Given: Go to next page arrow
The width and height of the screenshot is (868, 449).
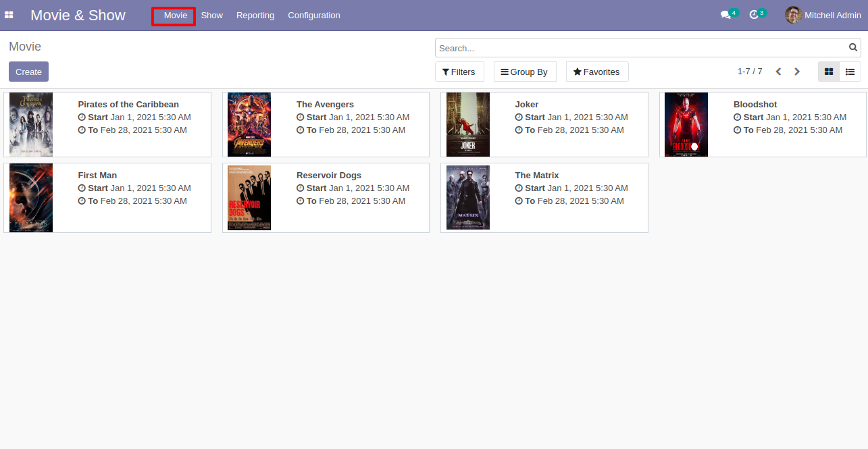Looking at the screenshot, I should [797, 72].
